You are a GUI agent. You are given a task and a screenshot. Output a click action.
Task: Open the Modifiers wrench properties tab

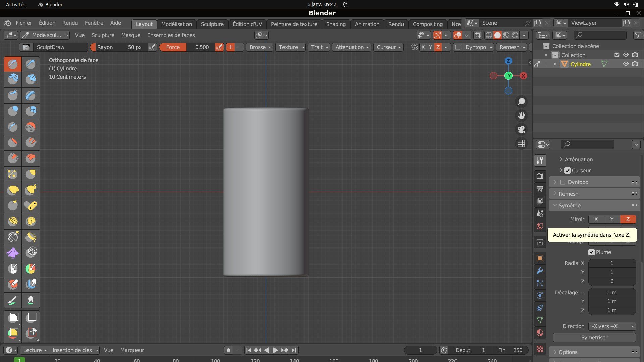(540, 271)
